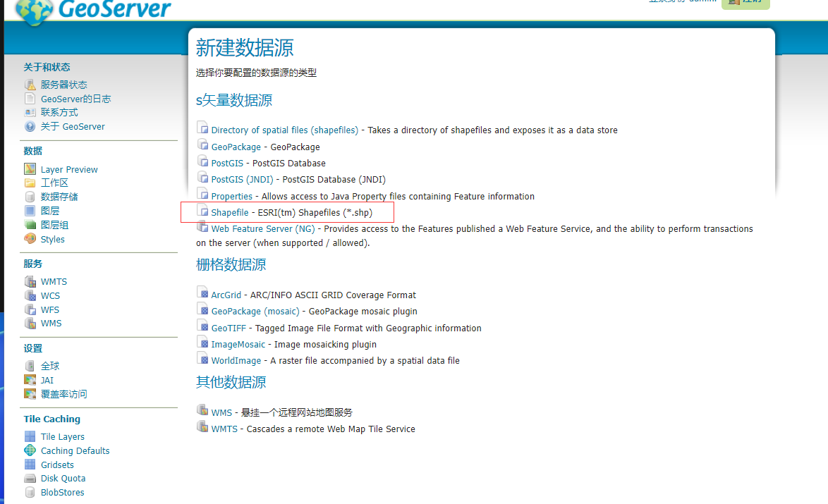Screen dimensions: 828x504
Task: Go to 数据存储 in sidebar
Action: [59, 197]
